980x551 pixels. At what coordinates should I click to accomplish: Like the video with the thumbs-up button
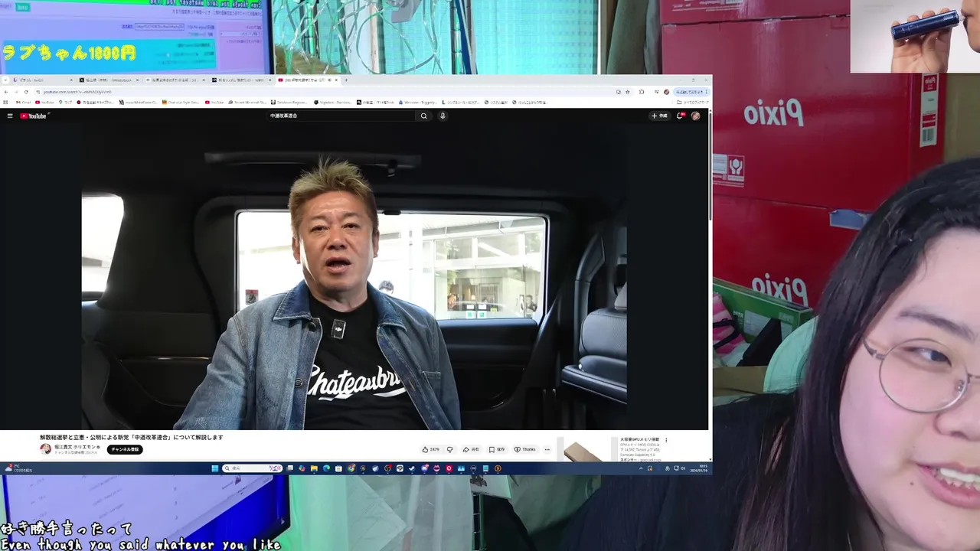point(431,449)
